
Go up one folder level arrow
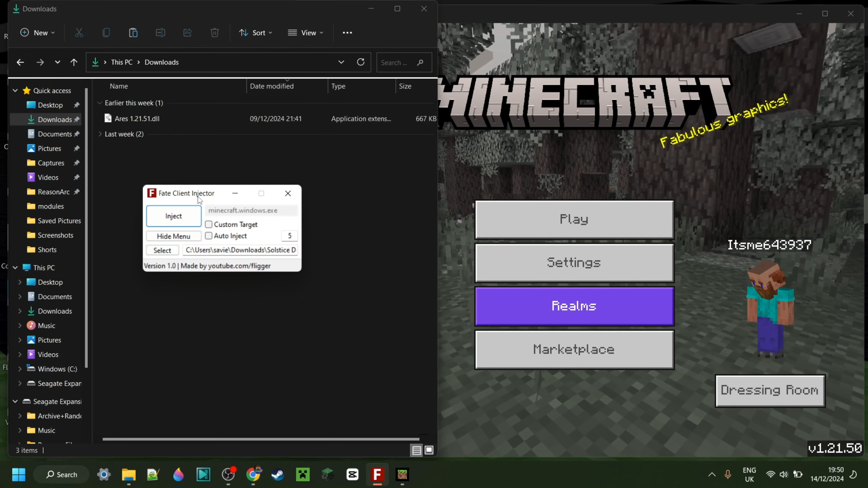[74, 62]
